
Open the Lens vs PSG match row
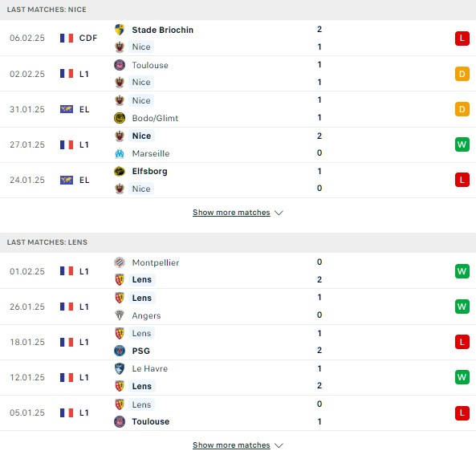tap(238, 342)
